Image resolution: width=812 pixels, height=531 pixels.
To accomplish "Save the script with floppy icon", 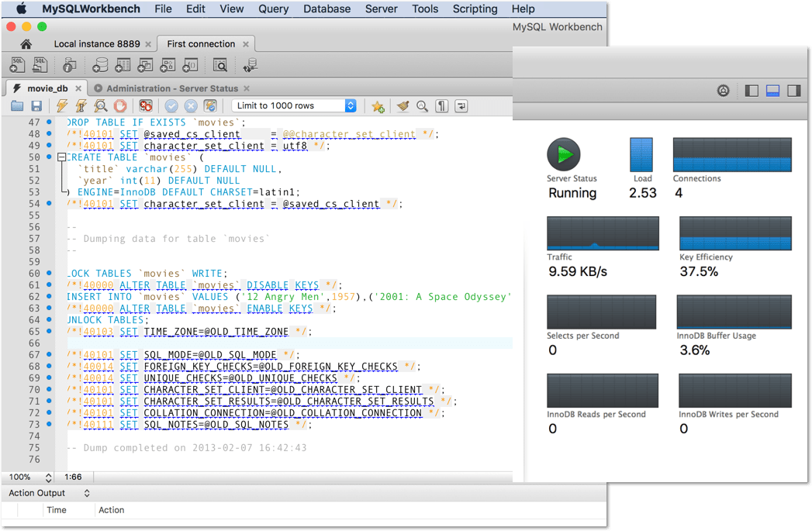I will pos(36,105).
